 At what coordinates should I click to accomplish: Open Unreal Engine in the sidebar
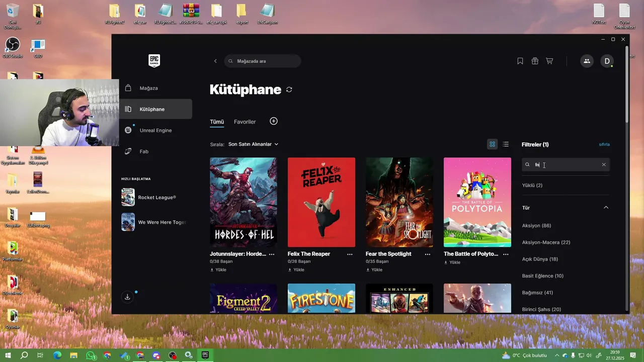(x=155, y=130)
